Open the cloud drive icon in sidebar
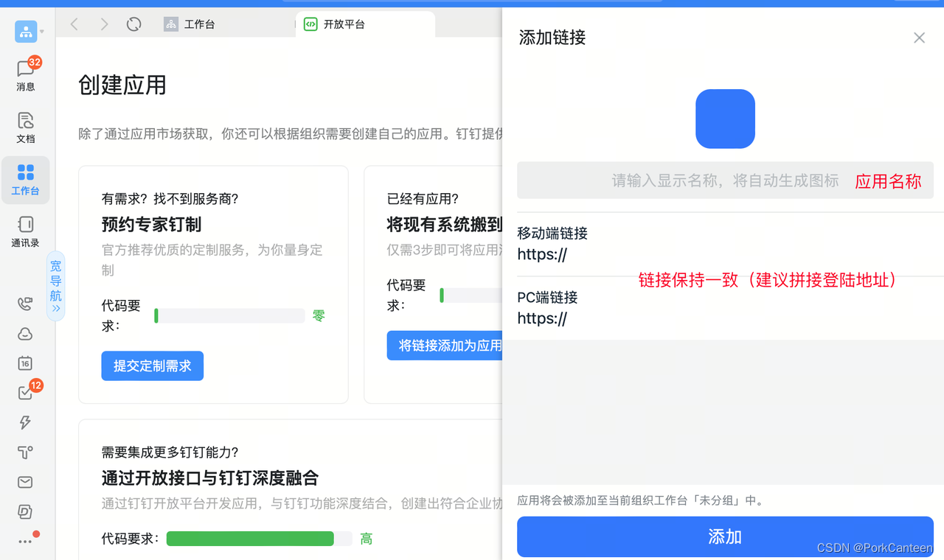Viewport: 944px width, 560px height. pyautogui.click(x=25, y=334)
